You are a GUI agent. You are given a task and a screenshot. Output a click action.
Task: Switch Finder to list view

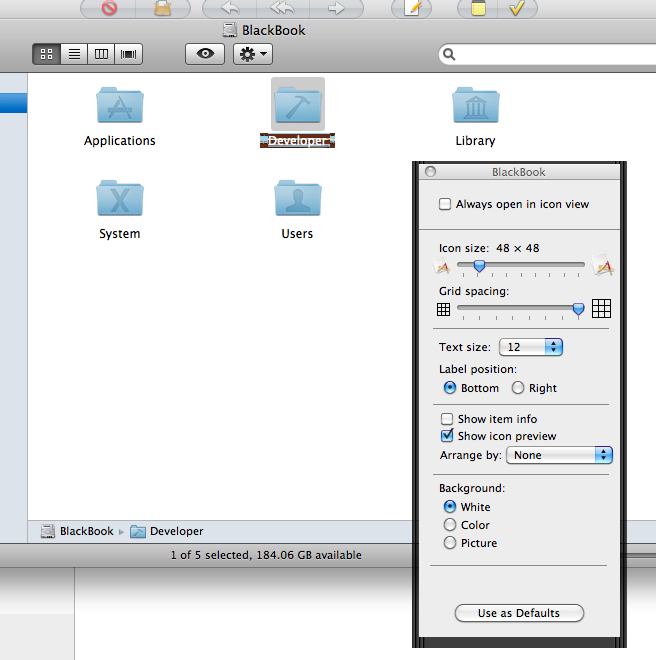pos(74,54)
